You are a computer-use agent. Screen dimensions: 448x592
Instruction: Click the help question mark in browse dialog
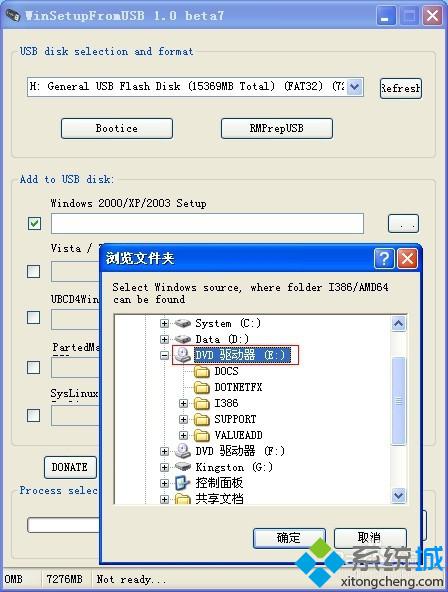384,259
